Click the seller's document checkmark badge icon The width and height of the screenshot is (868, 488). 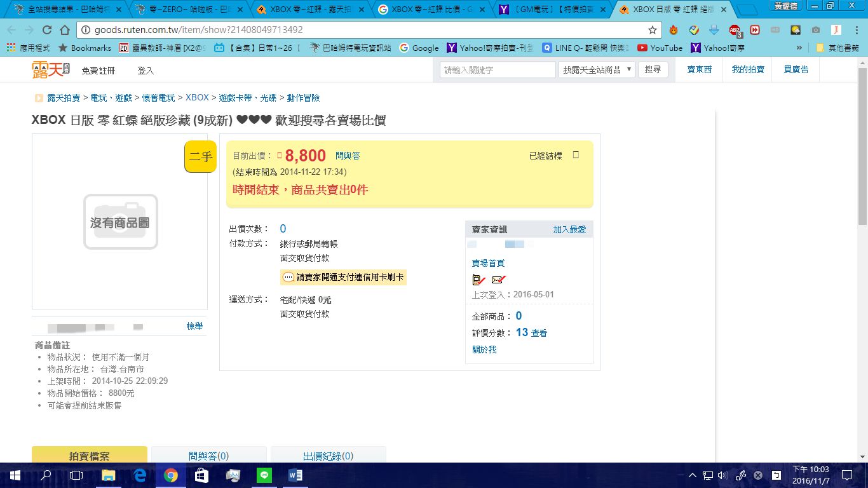click(x=478, y=280)
